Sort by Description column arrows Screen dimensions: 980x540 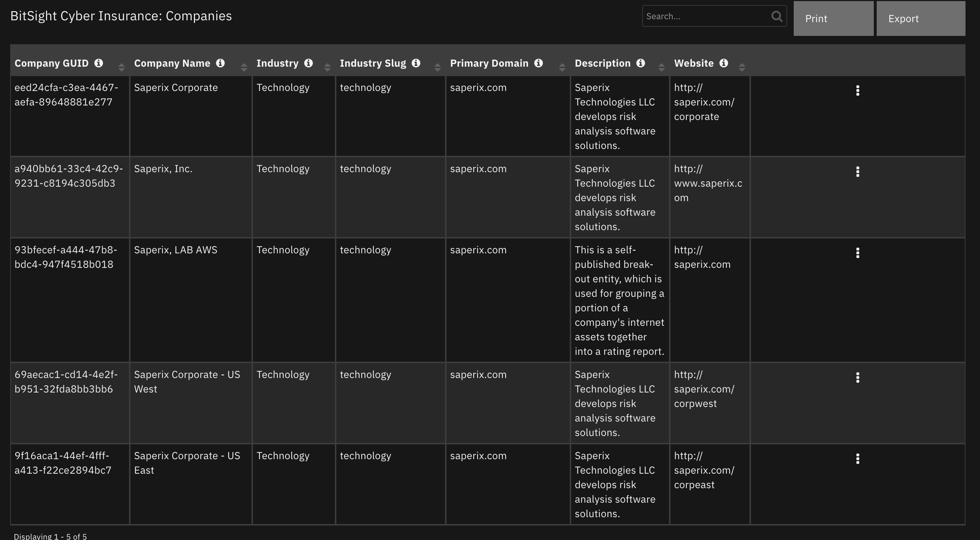tap(661, 67)
